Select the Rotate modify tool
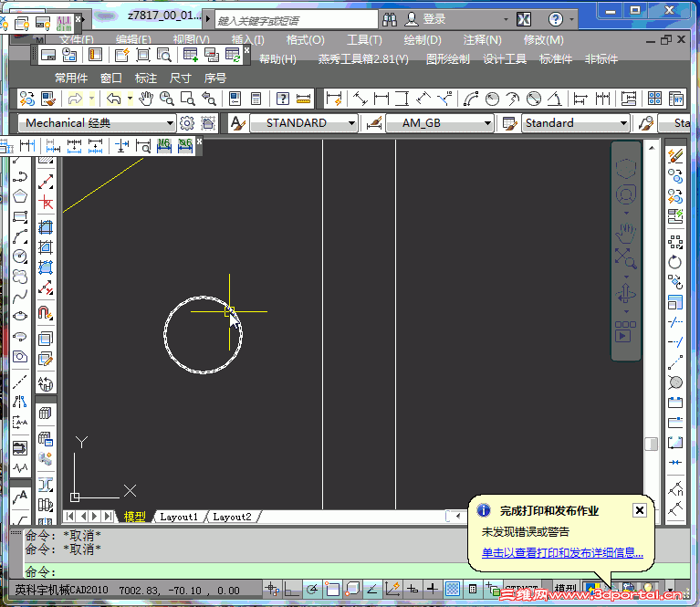This screenshot has width=700, height=607. tap(675, 262)
